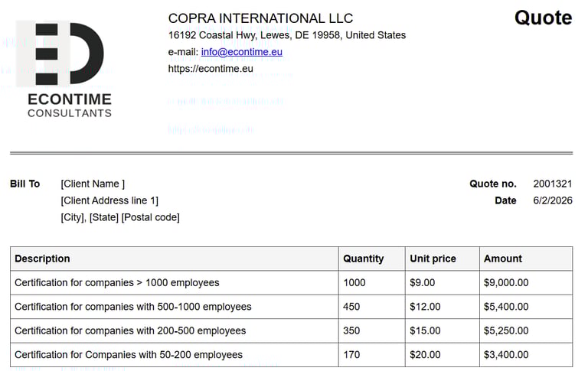
Task: Click the Quantity column header
Action: tap(364, 259)
